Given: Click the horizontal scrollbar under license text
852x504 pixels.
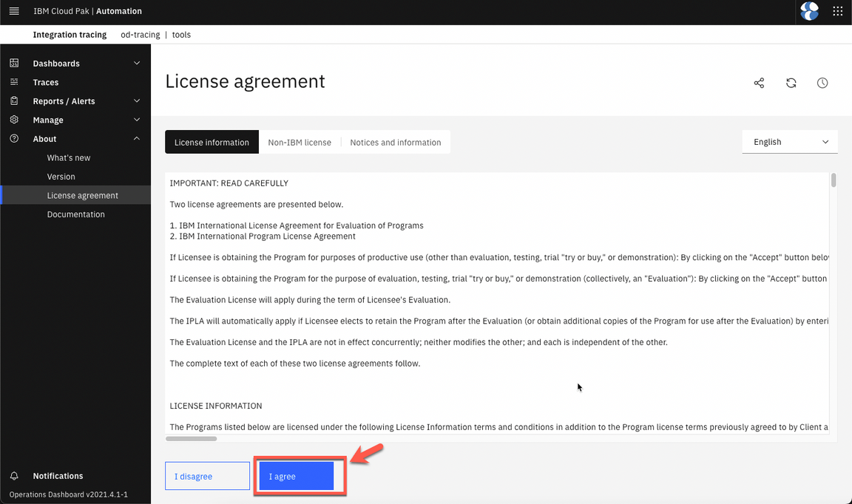Looking at the screenshot, I should (192, 439).
